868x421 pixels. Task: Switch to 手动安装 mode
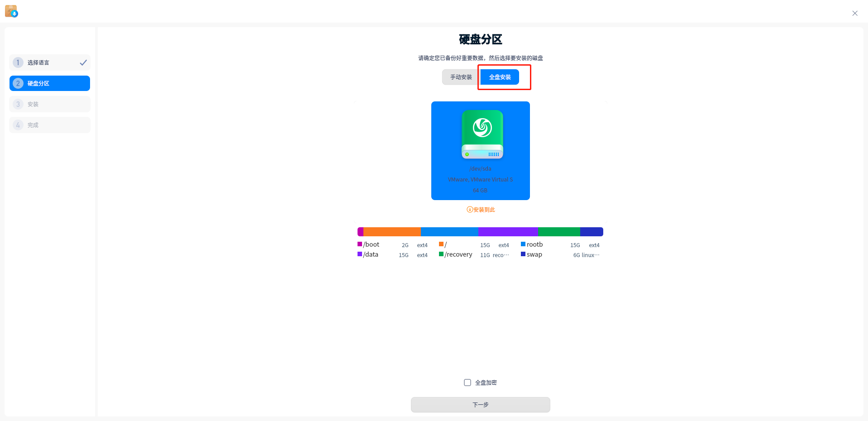click(x=461, y=77)
